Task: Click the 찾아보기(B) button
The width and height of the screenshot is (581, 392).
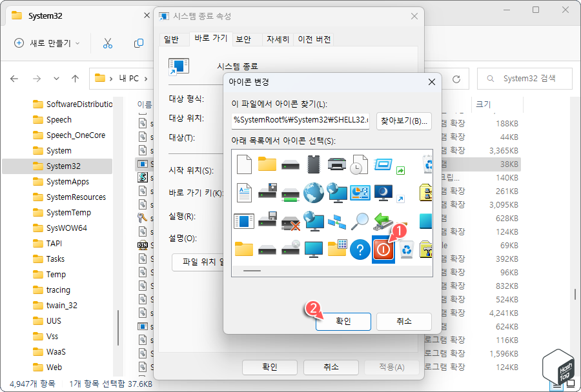Action: 405,121
